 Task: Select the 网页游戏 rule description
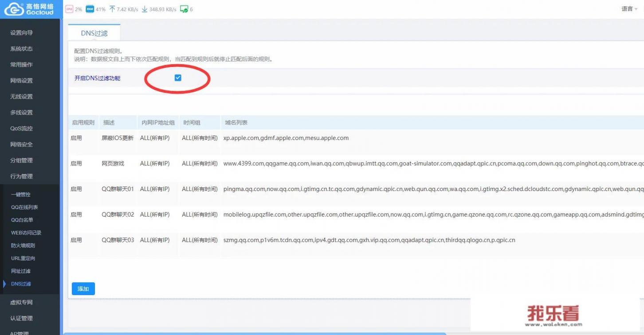pos(113,164)
